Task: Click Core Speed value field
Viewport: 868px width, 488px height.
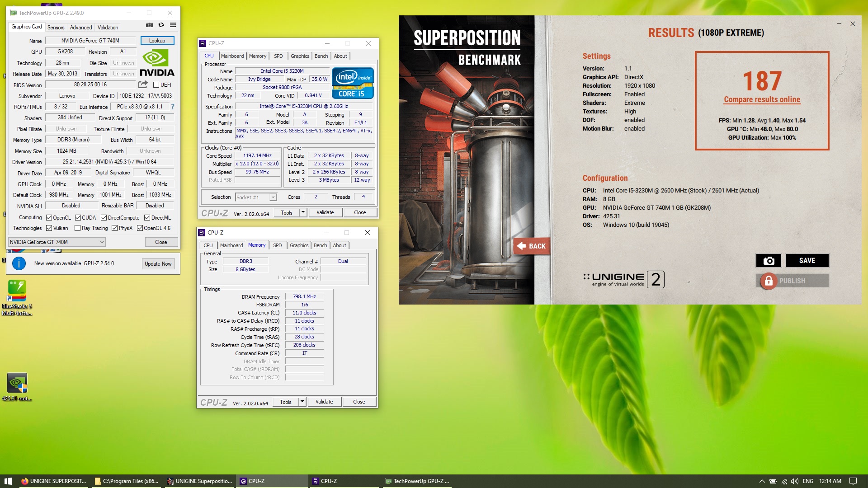Action: coord(258,156)
